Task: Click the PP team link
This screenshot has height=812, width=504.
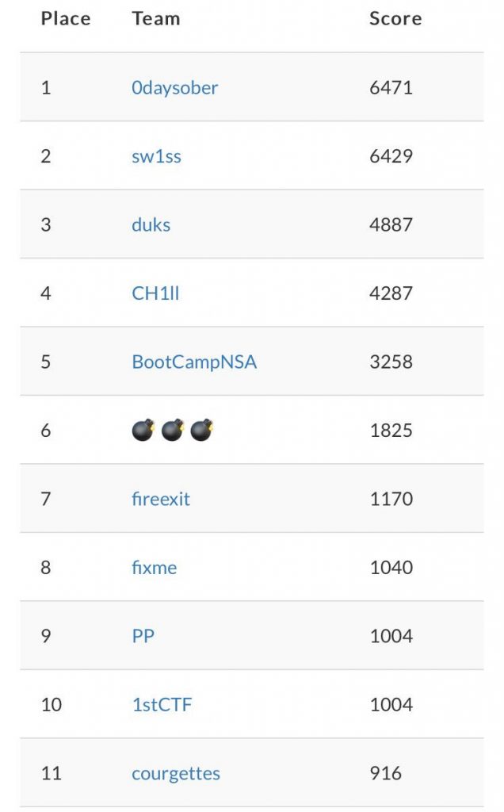Action: click(x=143, y=636)
